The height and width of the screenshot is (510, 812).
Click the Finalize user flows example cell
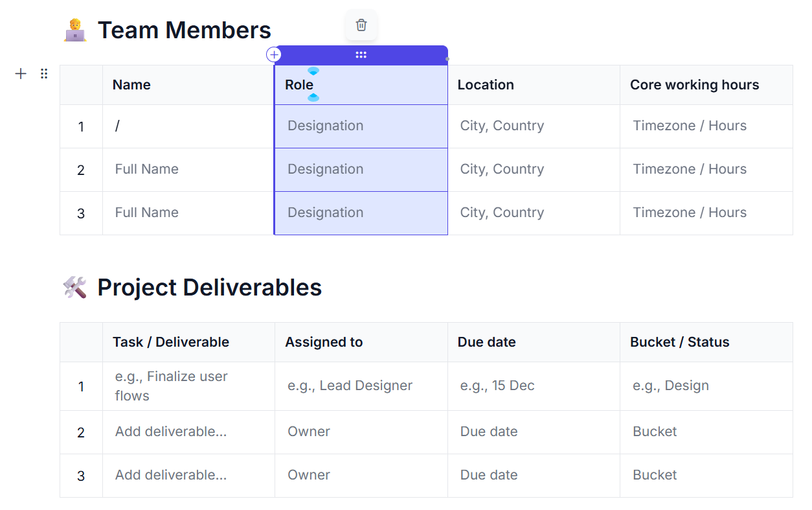click(x=171, y=385)
